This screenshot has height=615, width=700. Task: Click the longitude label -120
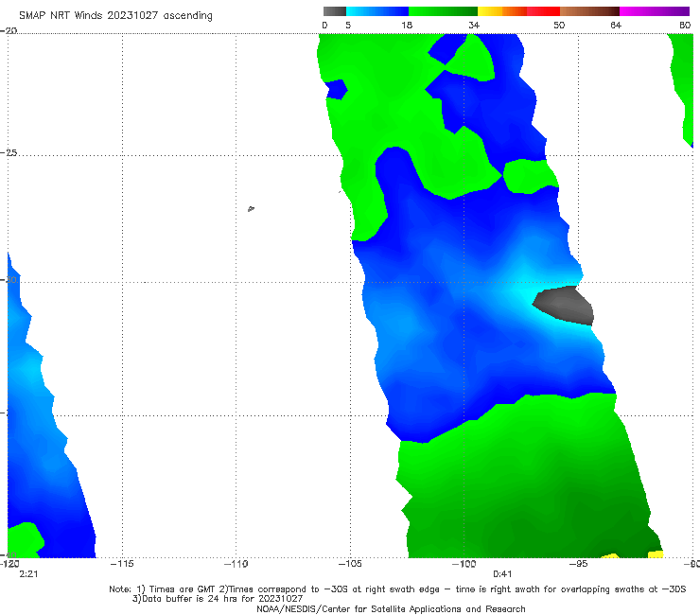tap(9, 564)
